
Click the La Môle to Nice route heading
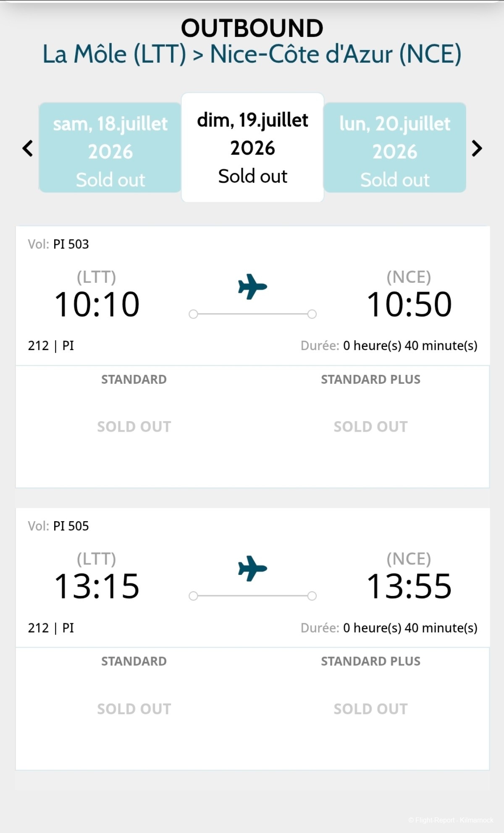click(x=252, y=54)
